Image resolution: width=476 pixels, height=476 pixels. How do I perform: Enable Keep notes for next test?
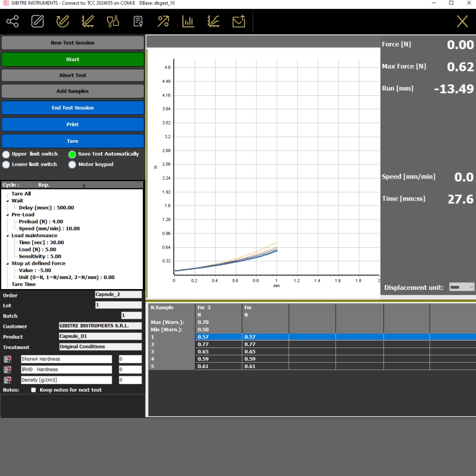[x=33, y=390]
